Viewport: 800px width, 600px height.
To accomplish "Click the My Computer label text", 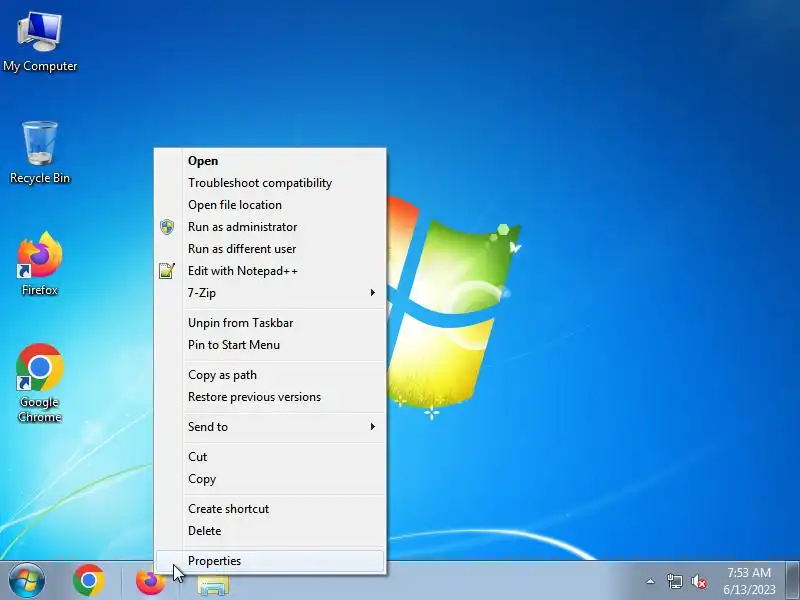I will tap(40, 66).
